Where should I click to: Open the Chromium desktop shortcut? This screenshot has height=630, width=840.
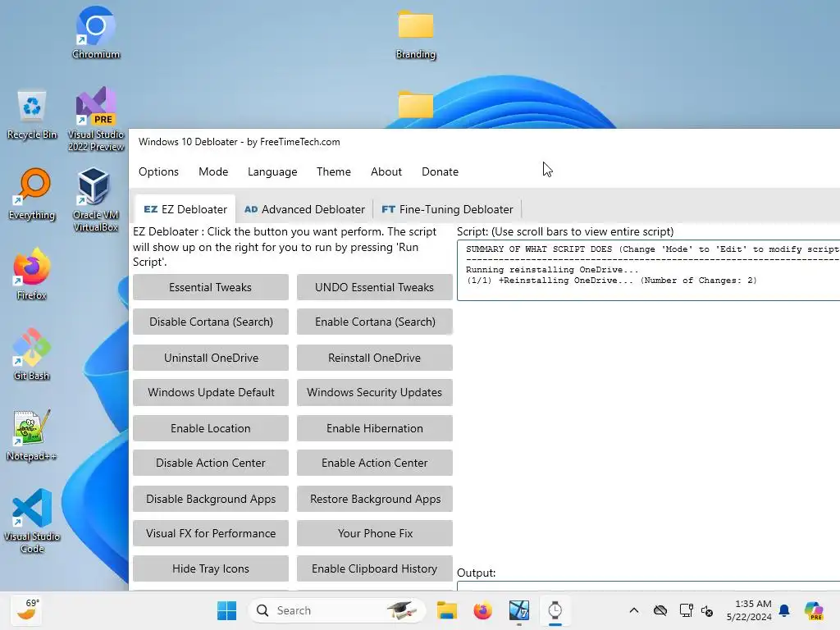click(x=95, y=32)
